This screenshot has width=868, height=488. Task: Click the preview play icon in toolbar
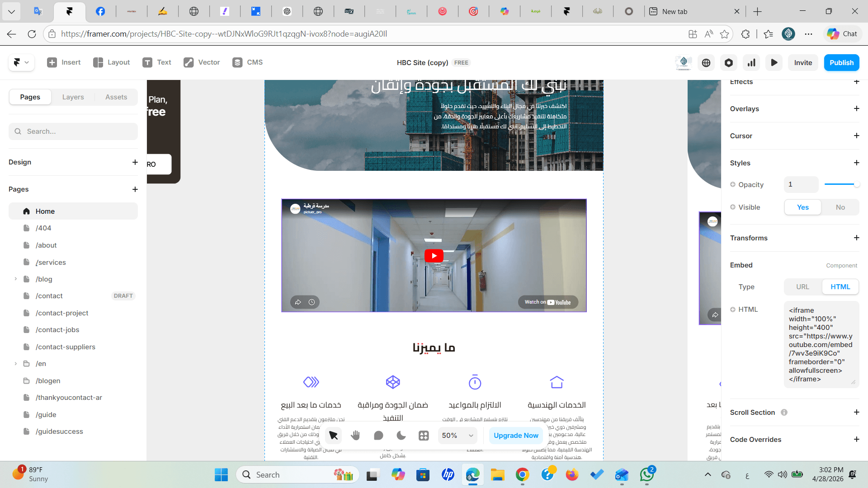coord(774,63)
